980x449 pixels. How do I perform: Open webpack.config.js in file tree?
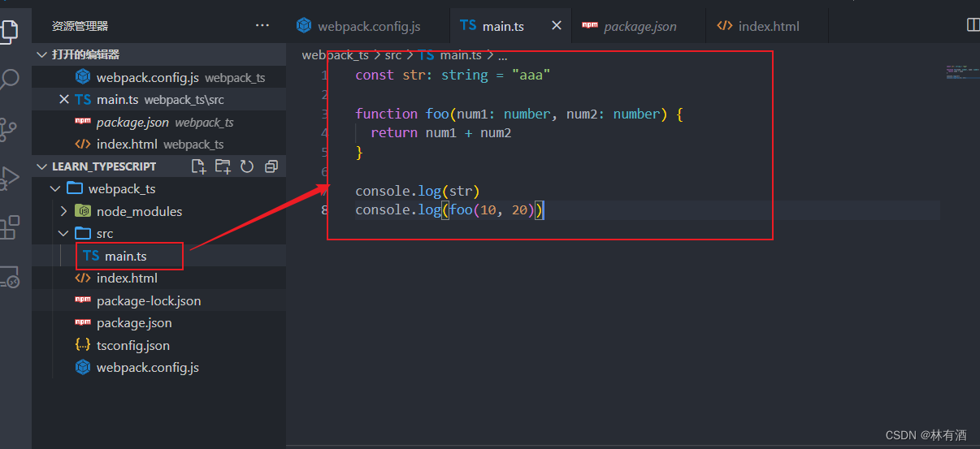point(158,367)
